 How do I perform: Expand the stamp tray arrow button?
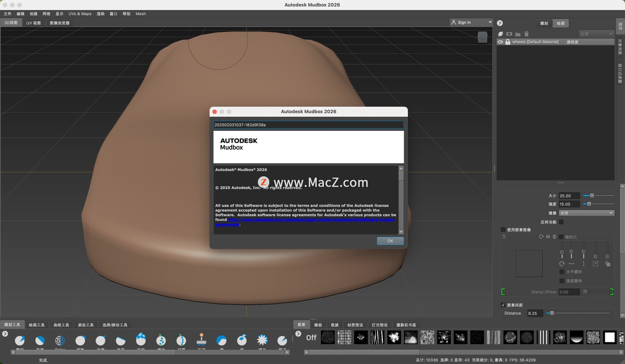pyautogui.click(x=298, y=334)
